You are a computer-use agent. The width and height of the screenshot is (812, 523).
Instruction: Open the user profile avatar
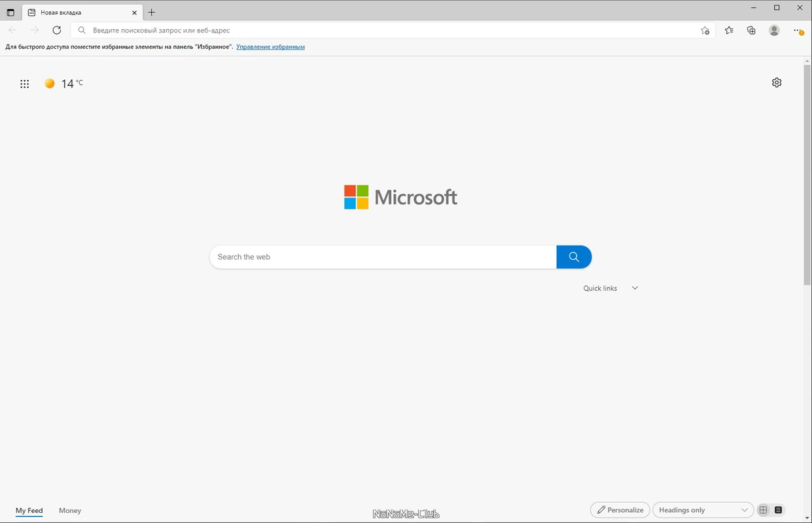pyautogui.click(x=774, y=30)
